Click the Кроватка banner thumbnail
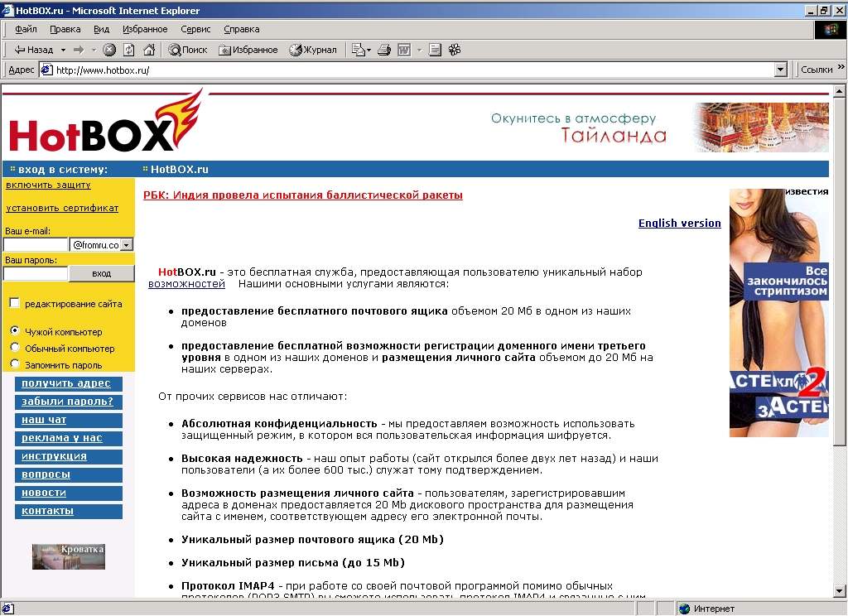This screenshot has width=848, height=616. 69,556
